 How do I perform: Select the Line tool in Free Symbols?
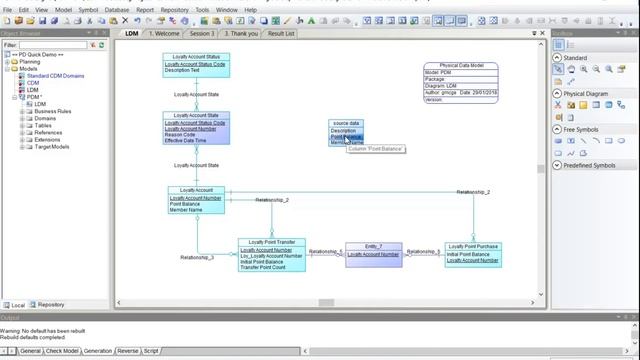point(584,141)
